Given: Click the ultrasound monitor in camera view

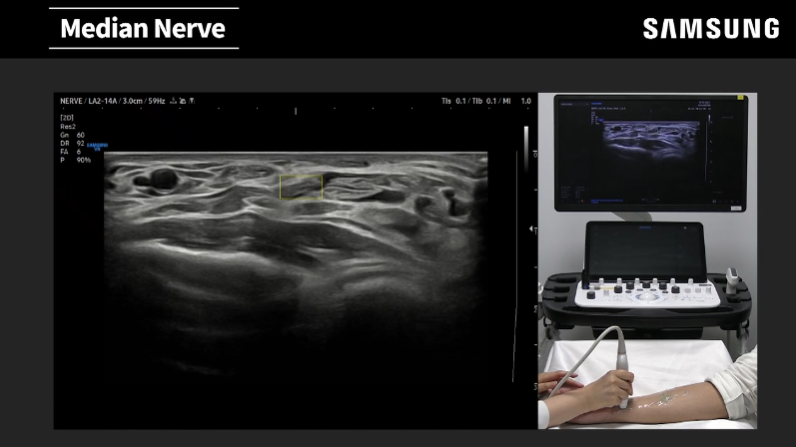Looking at the screenshot, I should coord(650,152).
